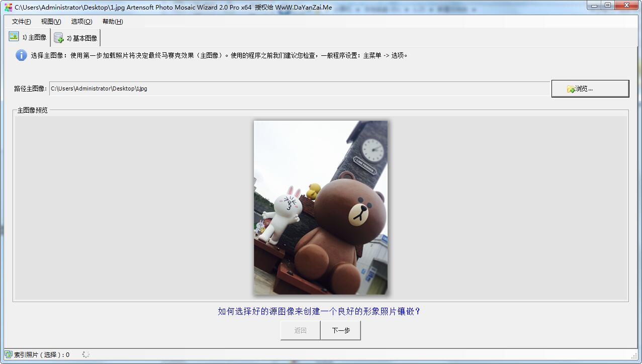Minimize the Photo Mosaic Wizard window
Viewport: 642px width, 364px height.
pos(595,5)
